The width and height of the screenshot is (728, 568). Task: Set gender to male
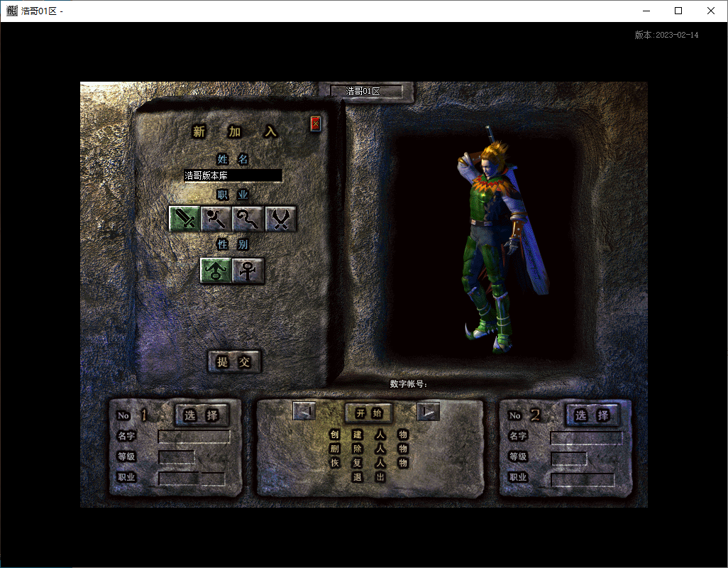(x=216, y=271)
